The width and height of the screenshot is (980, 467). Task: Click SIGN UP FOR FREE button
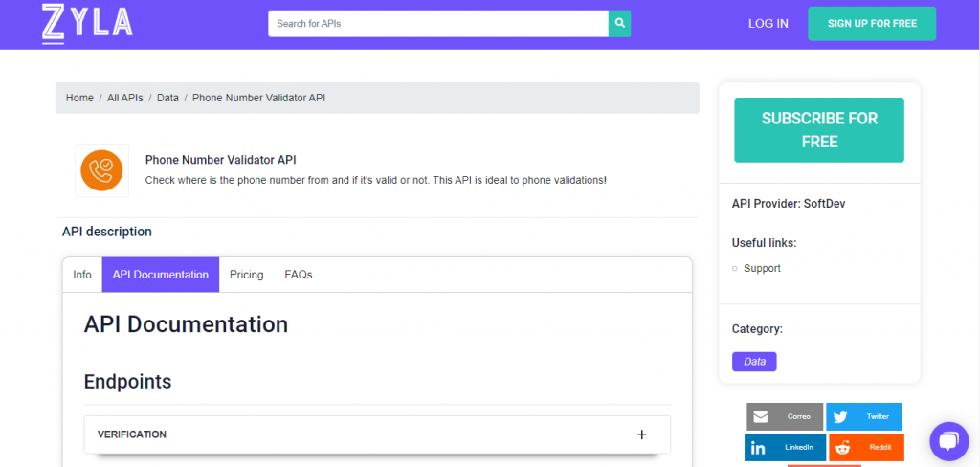coord(872,24)
